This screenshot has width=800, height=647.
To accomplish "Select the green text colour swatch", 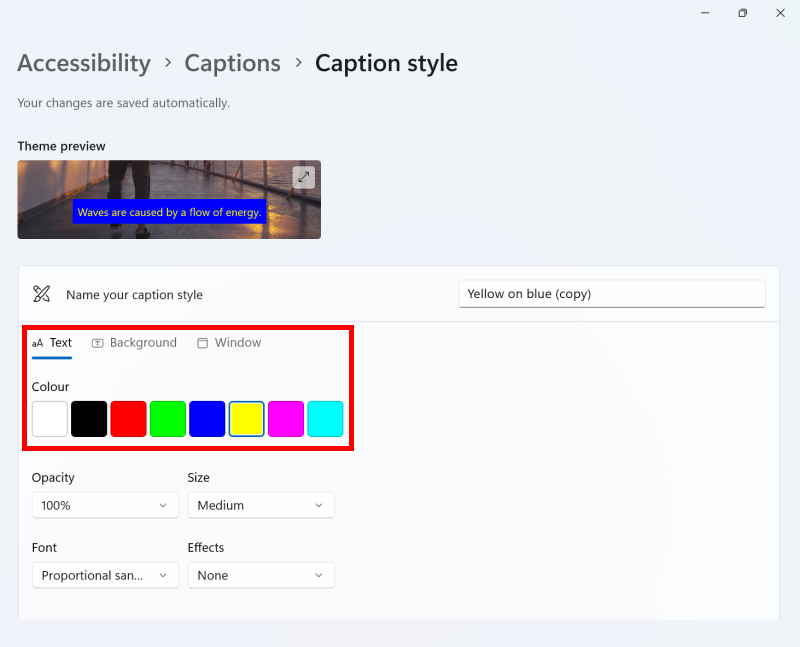I will [168, 419].
